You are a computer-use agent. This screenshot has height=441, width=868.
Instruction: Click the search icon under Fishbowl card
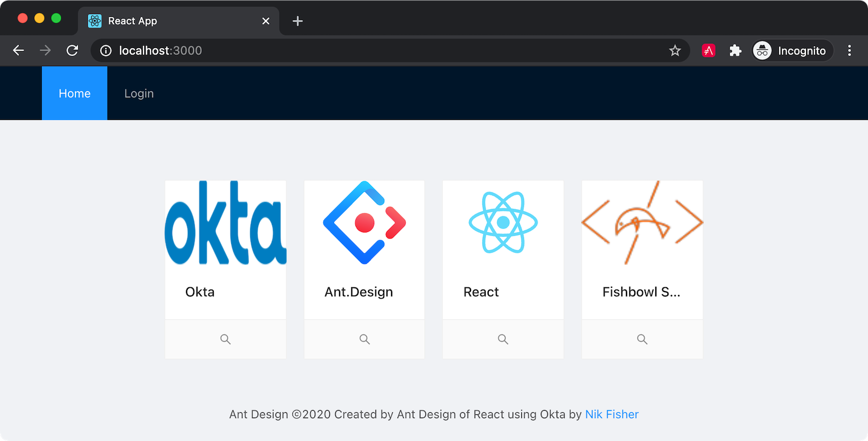tap(642, 339)
